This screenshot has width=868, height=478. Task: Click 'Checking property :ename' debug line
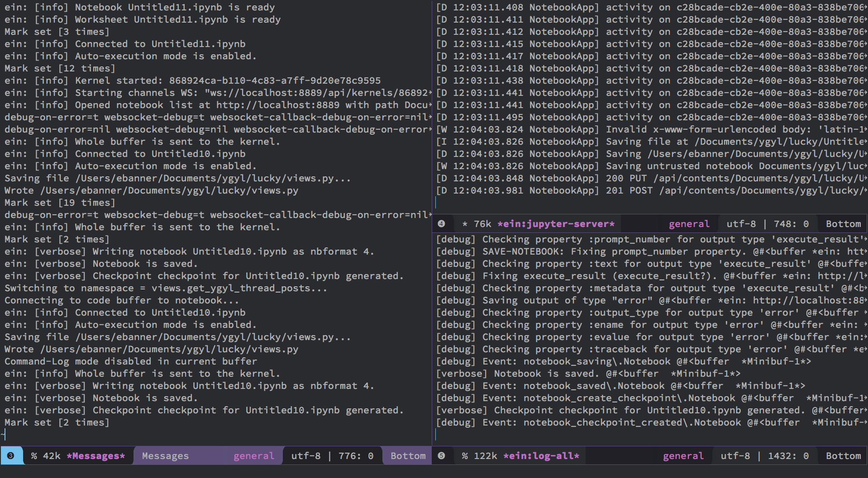pos(652,325)
